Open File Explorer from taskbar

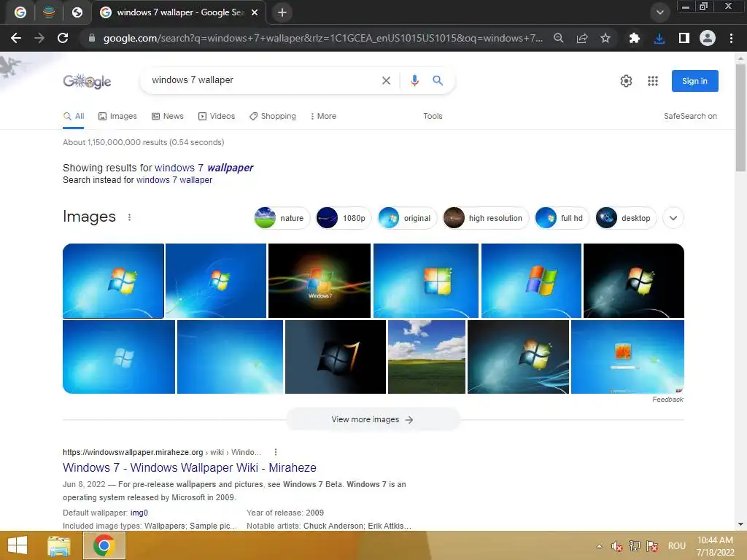pyautogui.click(x=59, y=545)
